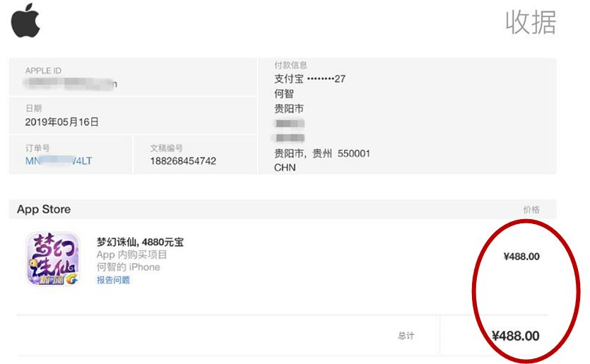Click the 贵阳市 line under the name
Image resolution: width=590 pixels, height=364 pixels.
[288, 109]
